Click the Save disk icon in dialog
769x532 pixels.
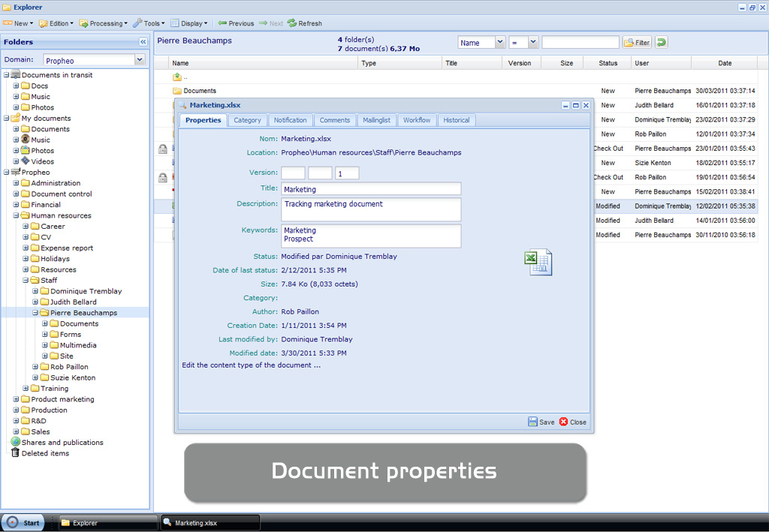532,422
